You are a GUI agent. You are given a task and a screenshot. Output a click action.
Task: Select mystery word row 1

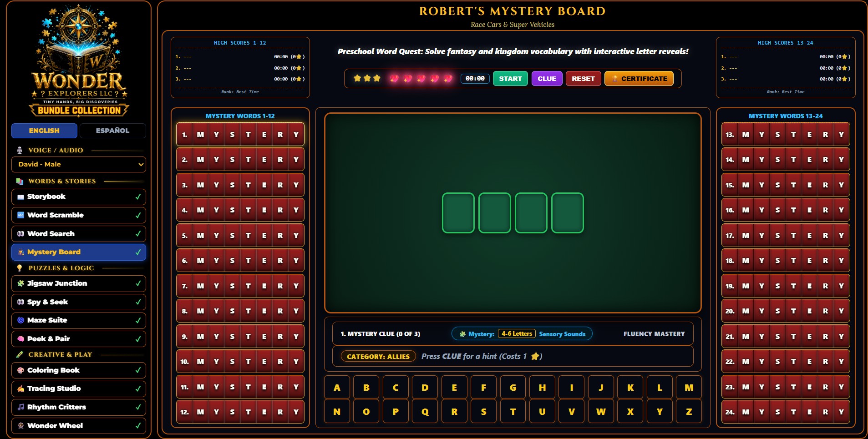240,135
